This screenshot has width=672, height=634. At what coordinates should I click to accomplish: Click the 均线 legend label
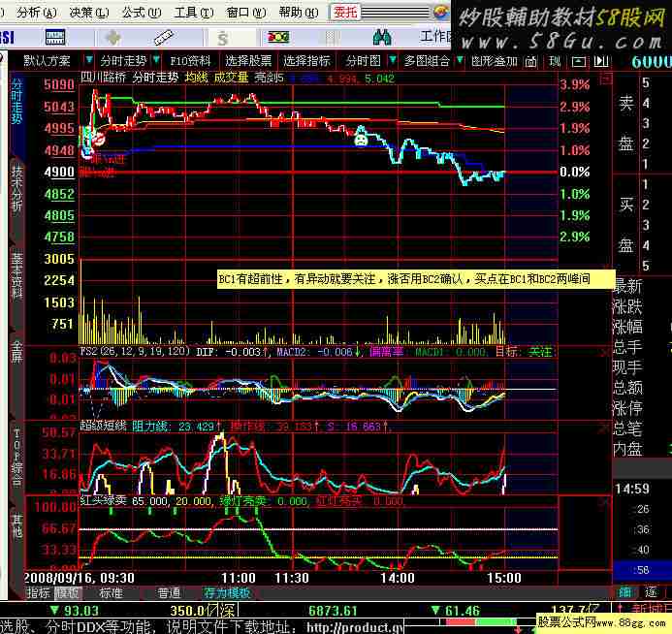pyautogui.click(x=196, y=78)
